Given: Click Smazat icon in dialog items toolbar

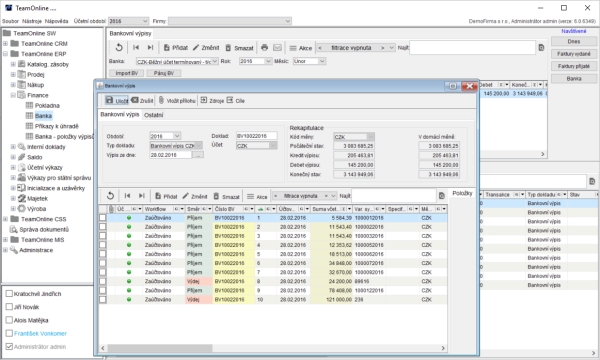Looking at the screenshot, I should pyautogui.click(x=216, y=196).
